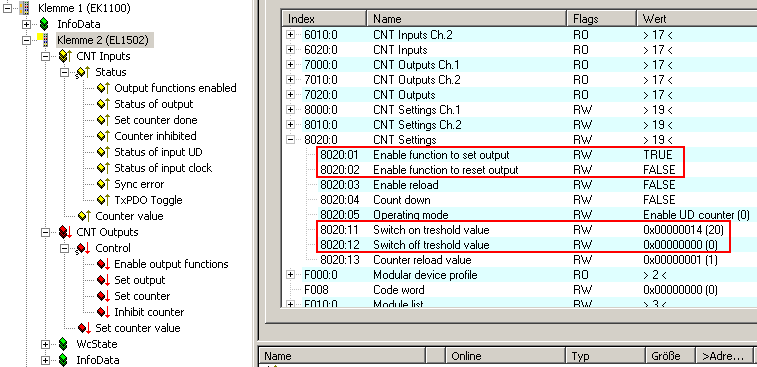Click the bottom InfoData icon below WcState
Viewport: 757px width, 367px height.
coord(63,360)
